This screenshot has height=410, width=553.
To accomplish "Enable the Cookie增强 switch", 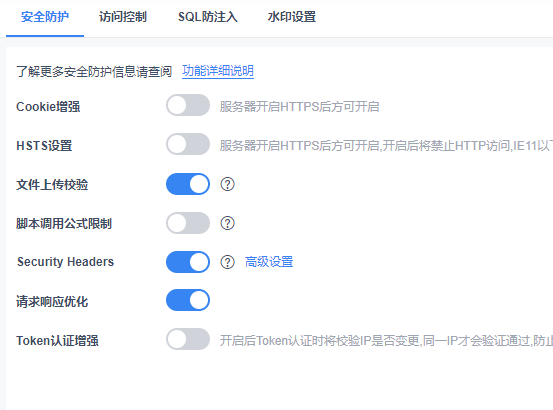I will (188, 105).
